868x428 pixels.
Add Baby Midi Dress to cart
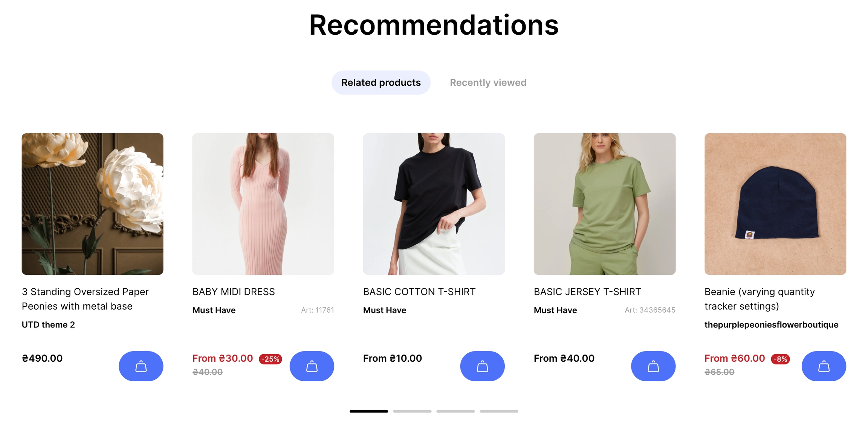[312, 366]
